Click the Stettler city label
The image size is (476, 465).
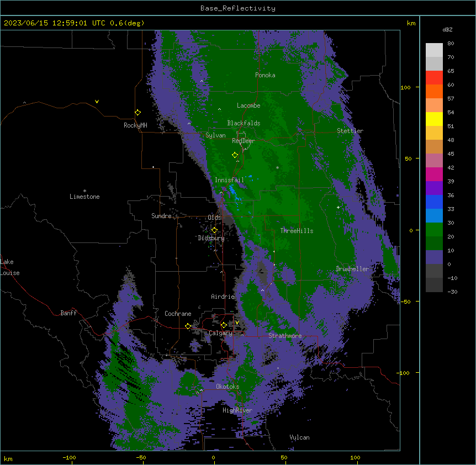pyautogui.click(x=350, y=131)
